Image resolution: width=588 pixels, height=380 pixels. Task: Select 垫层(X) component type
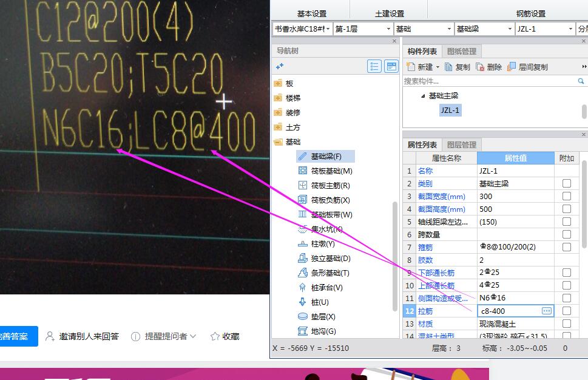click(317, 317)
